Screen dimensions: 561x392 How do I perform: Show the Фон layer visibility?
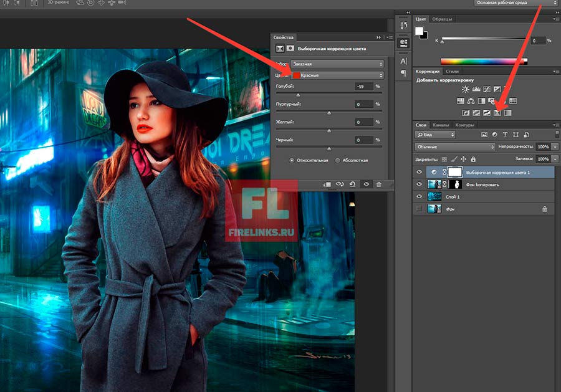(420, 209)
